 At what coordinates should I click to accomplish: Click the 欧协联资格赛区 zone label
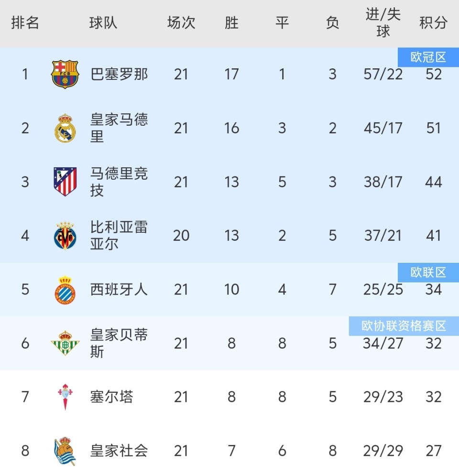coord(404,326)
